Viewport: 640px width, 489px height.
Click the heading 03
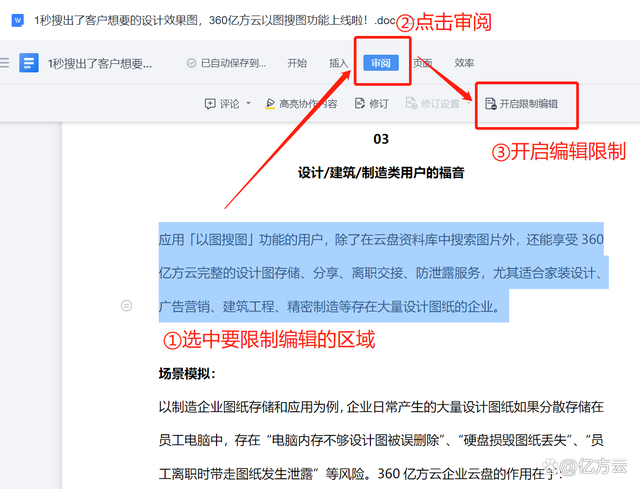[x=381, y=139]
